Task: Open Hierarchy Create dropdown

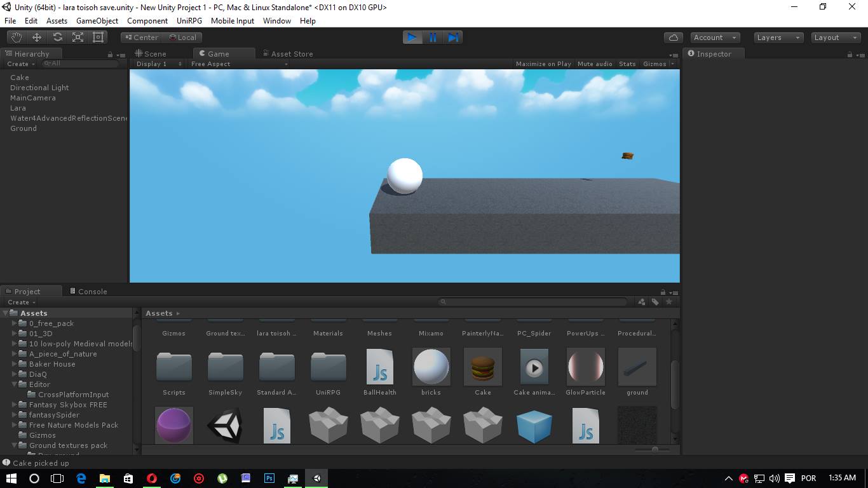Action: (21, 64)
